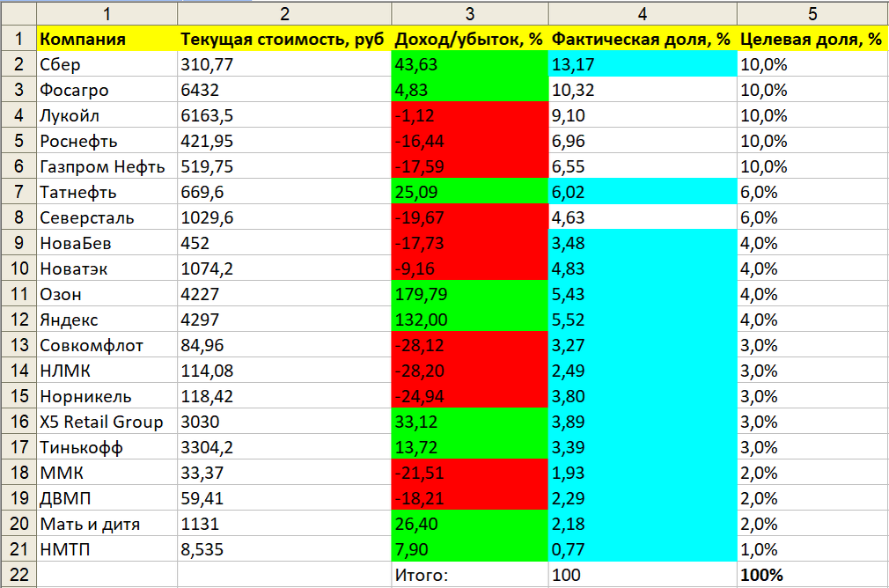
Task: Click the share cell 10,32
Action: point(643,90)
